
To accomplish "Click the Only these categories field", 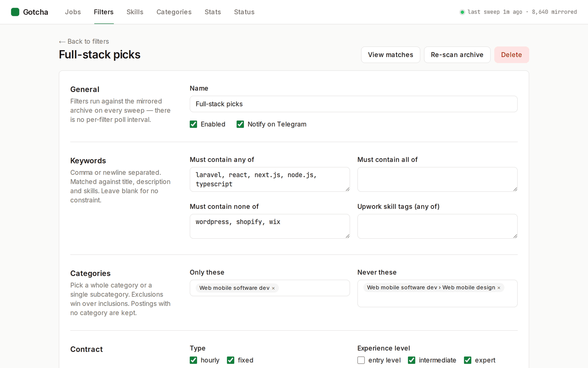I will pos(270,288).
